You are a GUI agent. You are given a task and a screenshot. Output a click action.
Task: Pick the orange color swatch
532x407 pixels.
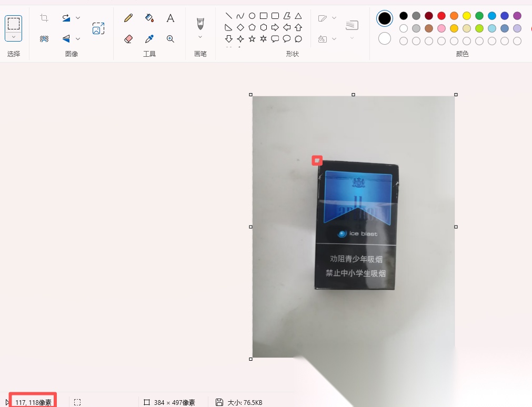coord(454,16)
